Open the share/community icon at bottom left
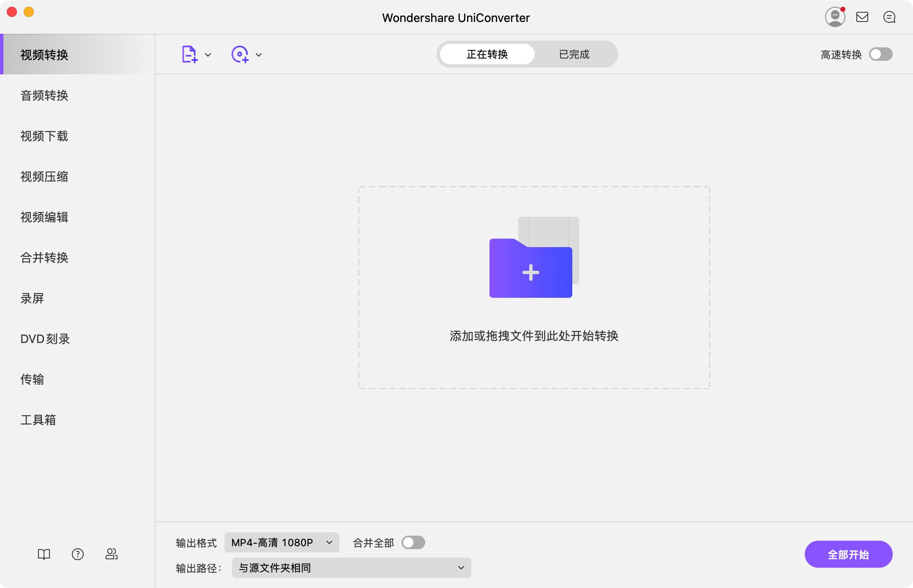This screenshot has height=588, width=913. click(x=112, y=554)
